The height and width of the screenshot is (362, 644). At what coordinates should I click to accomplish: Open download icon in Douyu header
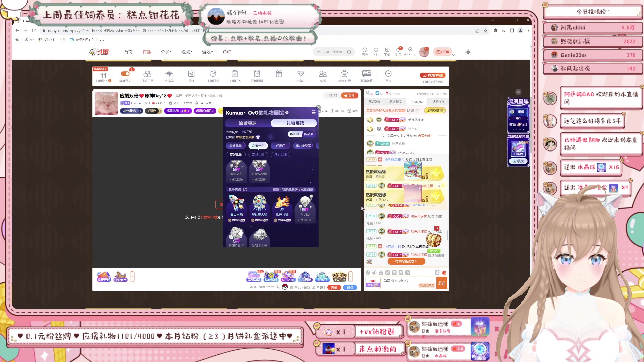(387, 50)
